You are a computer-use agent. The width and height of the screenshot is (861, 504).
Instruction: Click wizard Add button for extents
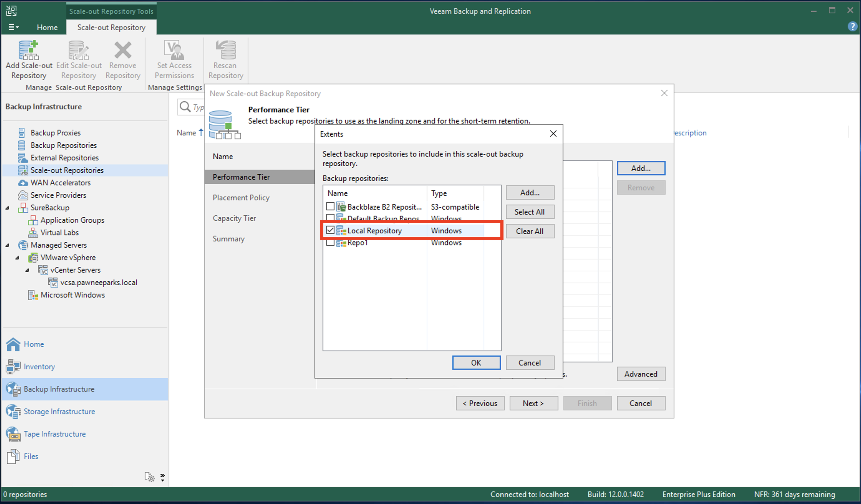pyautogui.click(x=641, y=168)
